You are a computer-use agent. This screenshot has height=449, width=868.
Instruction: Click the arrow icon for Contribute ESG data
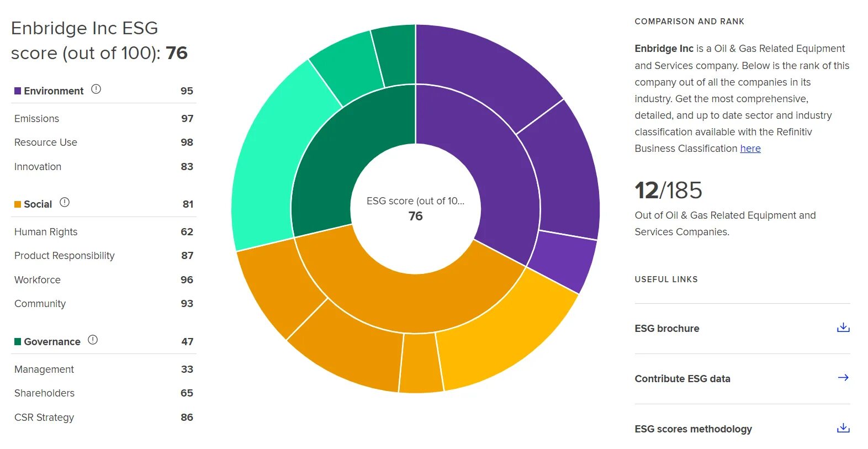click(x=843, y=378)
